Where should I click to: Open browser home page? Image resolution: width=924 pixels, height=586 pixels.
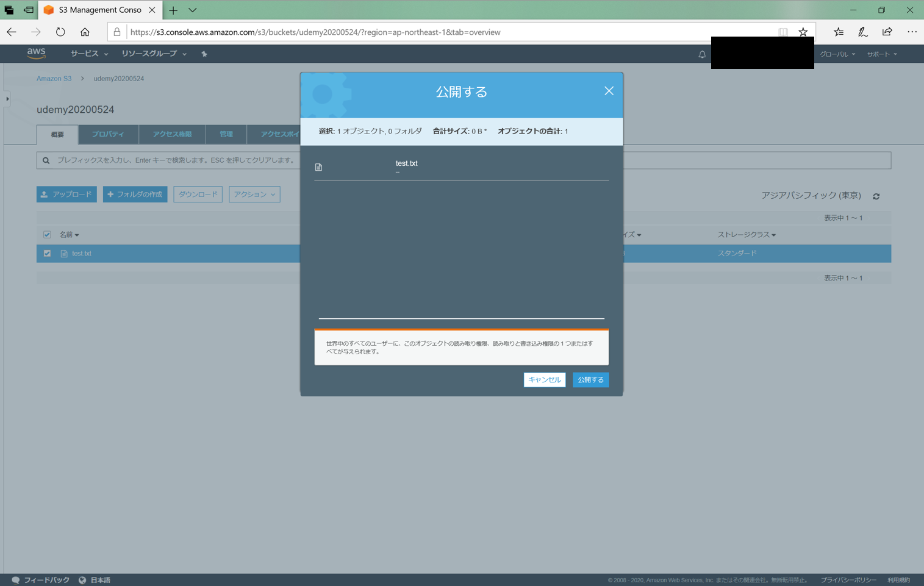pyautogui.click(x=85, y=32)
